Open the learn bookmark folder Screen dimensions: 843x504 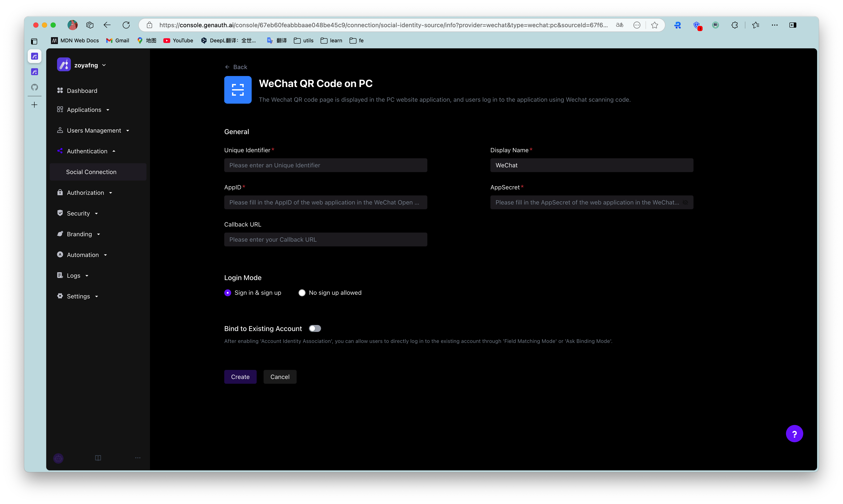coord(331,40)
